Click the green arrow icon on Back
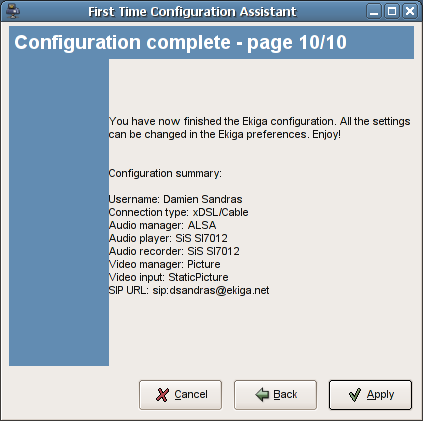This screenshot has height=421, width=423. [x=262, y=394]
